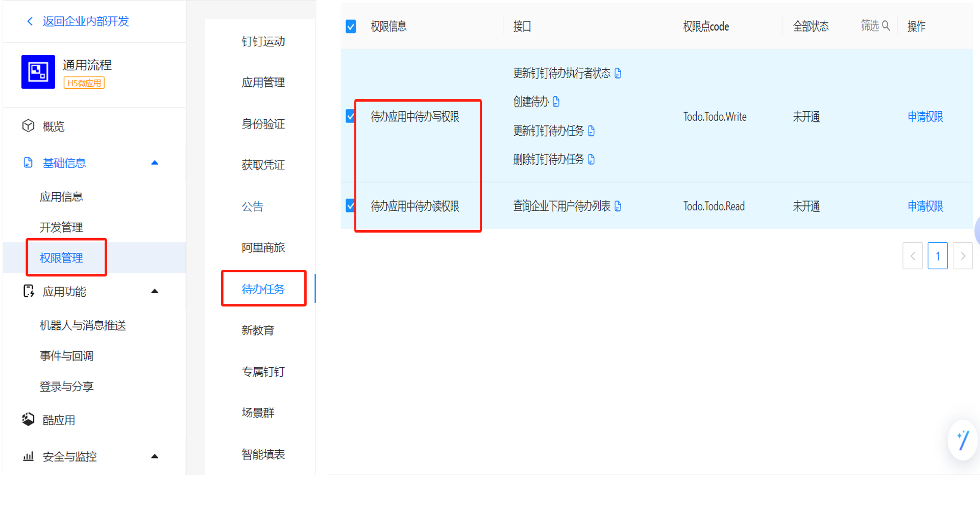The image size is (980, 513).
Task: Click the 待办应用中待办读权限 cell text
Action: [x=415, y=206]
